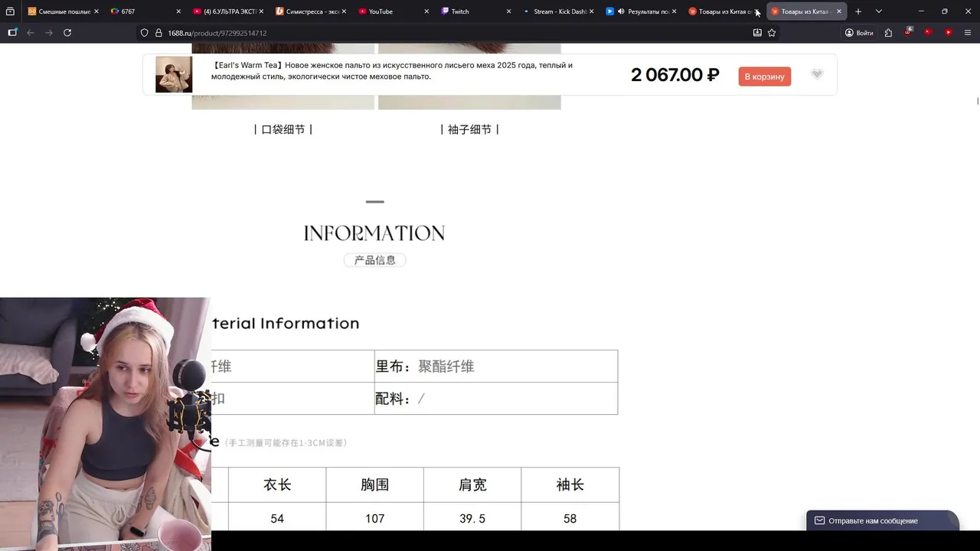
Task: Click the page vertical scrollbar thumb
Action: pyautogui.click(x=977, y=101)
